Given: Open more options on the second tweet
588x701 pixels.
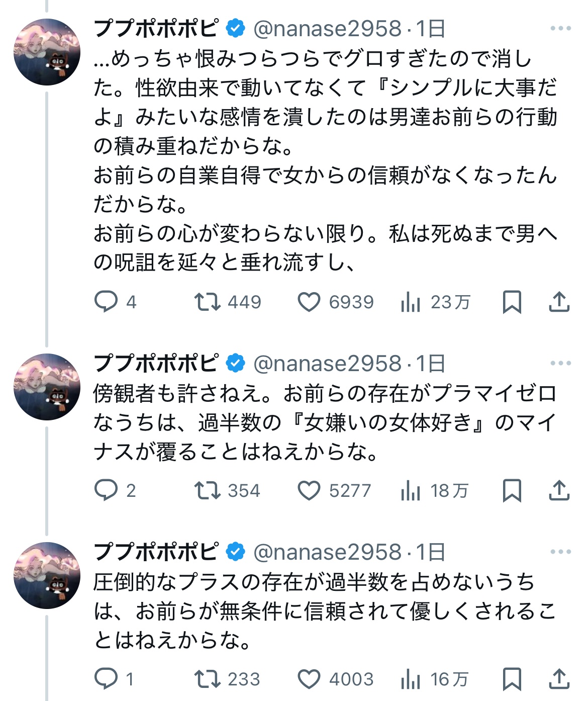Looking at the screenshot, I should click(560, 363).
